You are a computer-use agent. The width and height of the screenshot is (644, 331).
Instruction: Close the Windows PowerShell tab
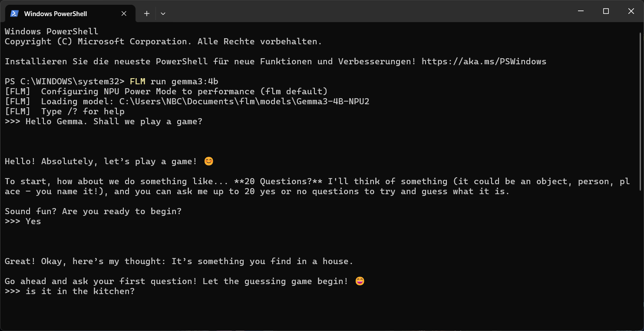coord(124,13)
